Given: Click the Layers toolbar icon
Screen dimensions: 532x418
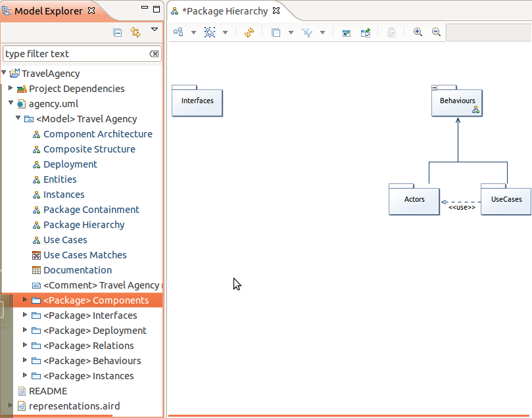Looking at the screenshot, I should (x=276, y=33).
